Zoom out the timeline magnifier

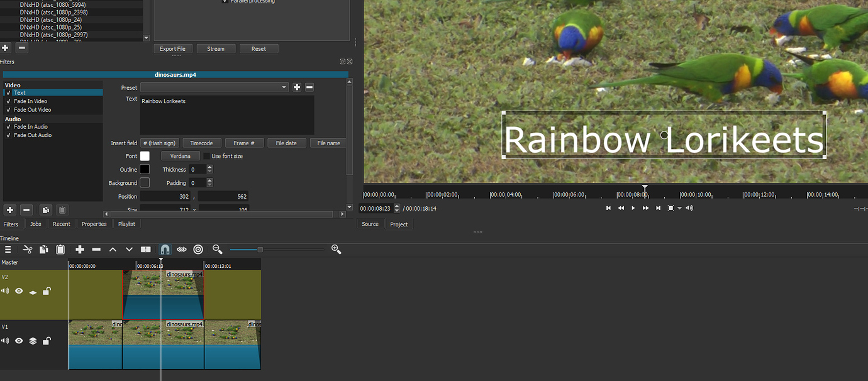pyautogui.click(x=218, y=250)
